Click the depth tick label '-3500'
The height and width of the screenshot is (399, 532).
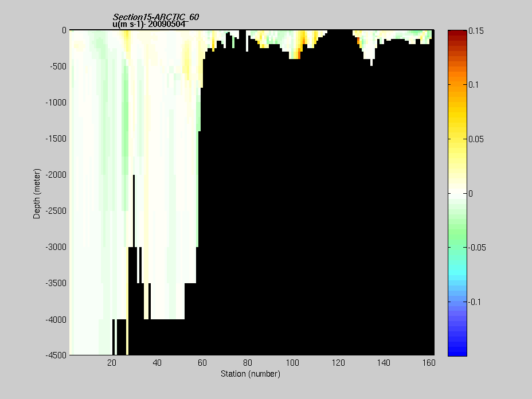pyautogui.click(x=56, y=283)
